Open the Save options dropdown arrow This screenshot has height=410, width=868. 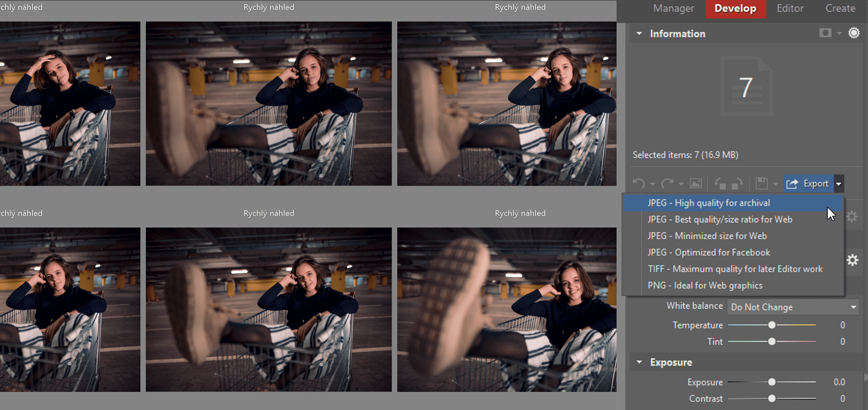[775, 184]
